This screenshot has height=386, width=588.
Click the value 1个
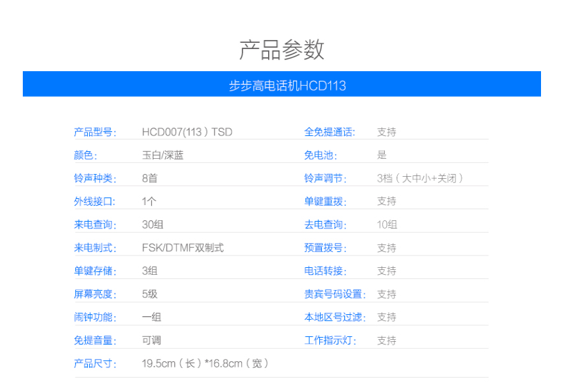click(149, 202)
